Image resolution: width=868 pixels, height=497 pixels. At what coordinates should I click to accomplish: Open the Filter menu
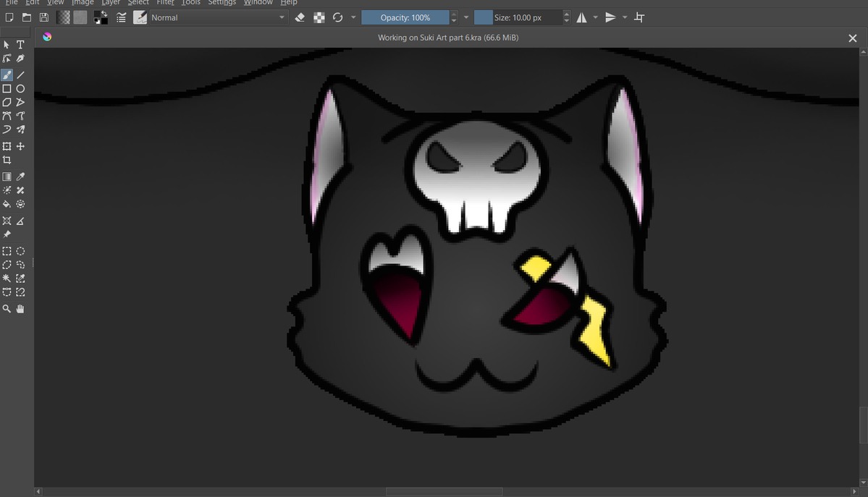tap(165, 2)
